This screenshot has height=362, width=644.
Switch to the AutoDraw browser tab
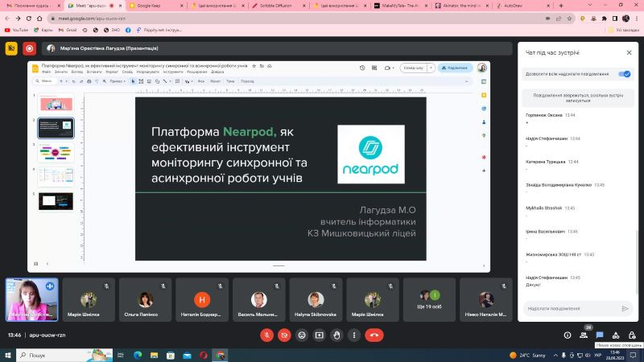coord(522,6)
